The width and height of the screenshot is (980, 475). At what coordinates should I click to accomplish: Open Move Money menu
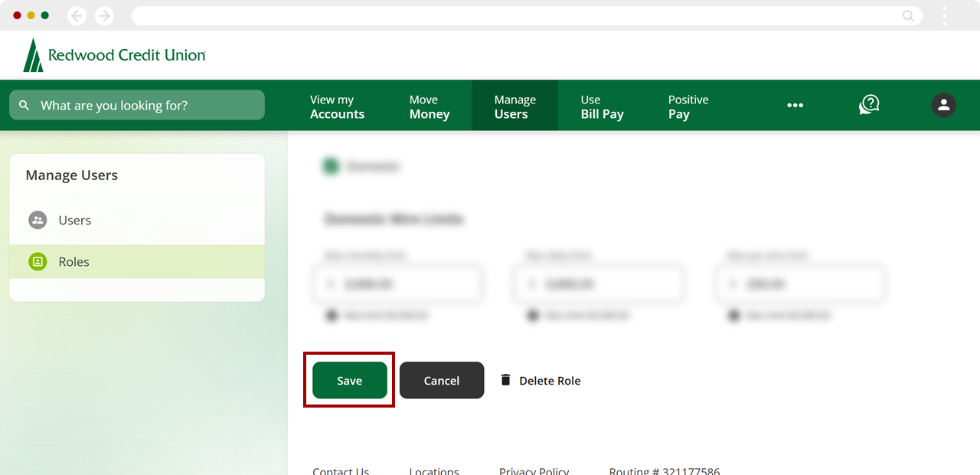[x=430, y=106]
